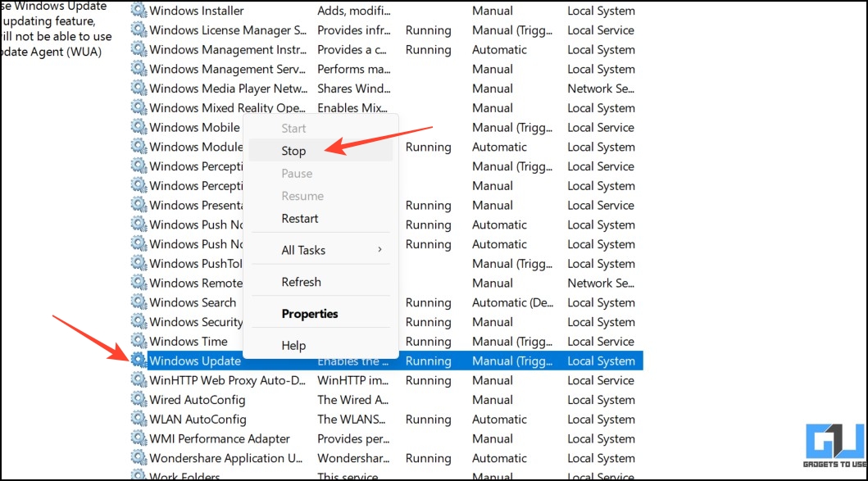Viewport: 868px width, 481px height.
Task: Click gear icon of Windows License Manager
Action: (x=139, y=29)
